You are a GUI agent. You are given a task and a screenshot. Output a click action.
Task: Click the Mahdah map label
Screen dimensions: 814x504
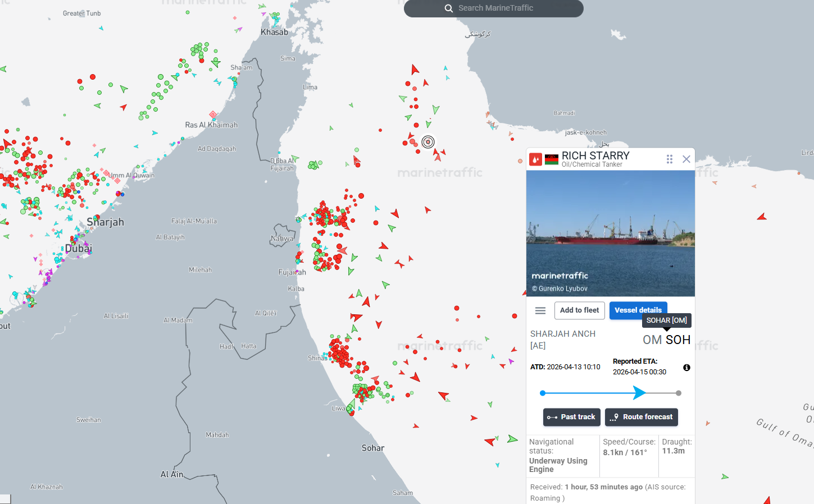point(217,435)
